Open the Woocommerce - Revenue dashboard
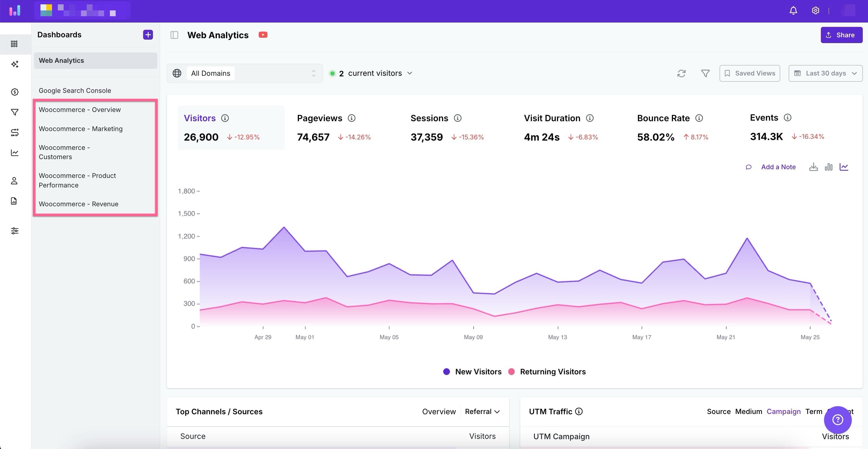 79,204
